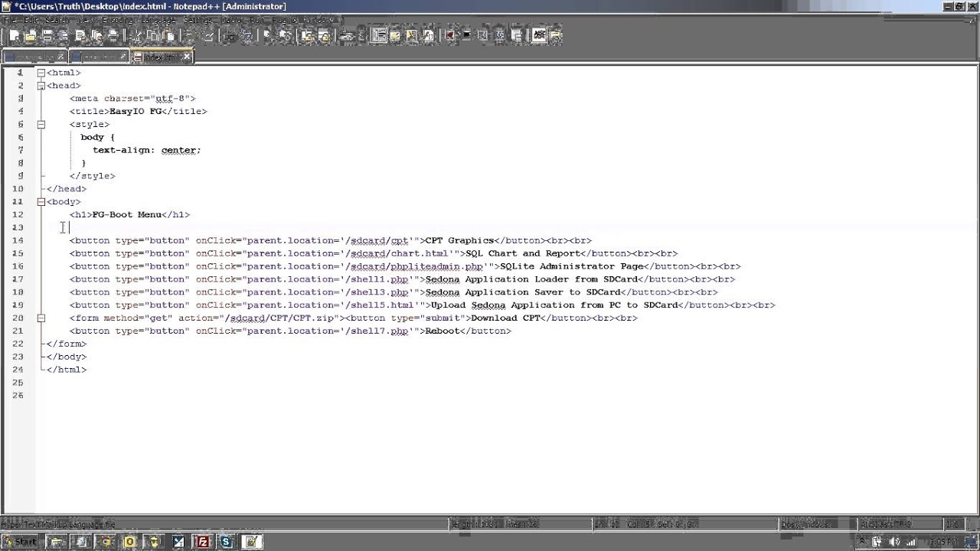The height and width of the screenshot is (551, 980).
Task: Click the Print toolbar icon
Action: pos(113,35)
